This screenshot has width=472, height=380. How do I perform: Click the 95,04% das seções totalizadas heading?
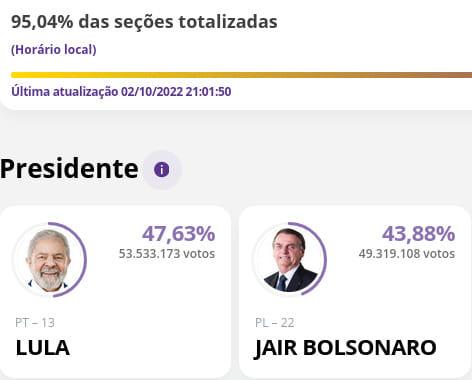point(144,22)
